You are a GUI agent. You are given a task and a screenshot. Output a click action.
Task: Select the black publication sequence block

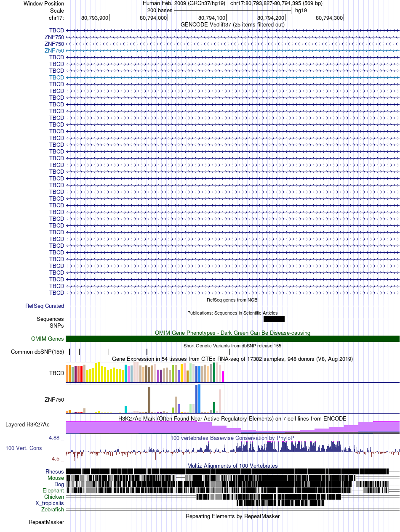[274, 319]
